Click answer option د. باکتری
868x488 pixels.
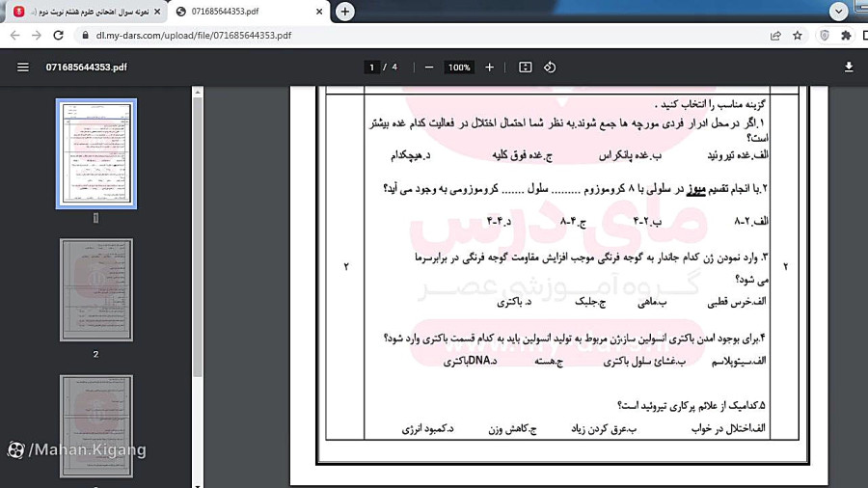coord(514,302)
